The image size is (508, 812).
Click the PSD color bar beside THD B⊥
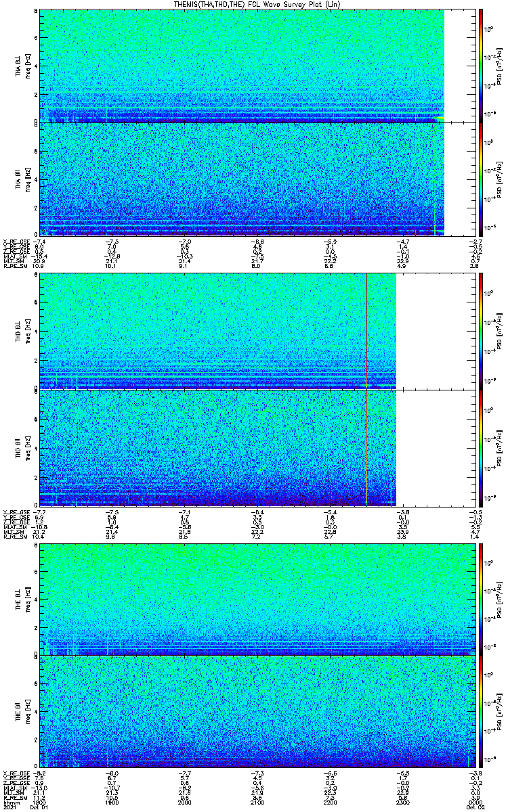(x=481, y=332)
